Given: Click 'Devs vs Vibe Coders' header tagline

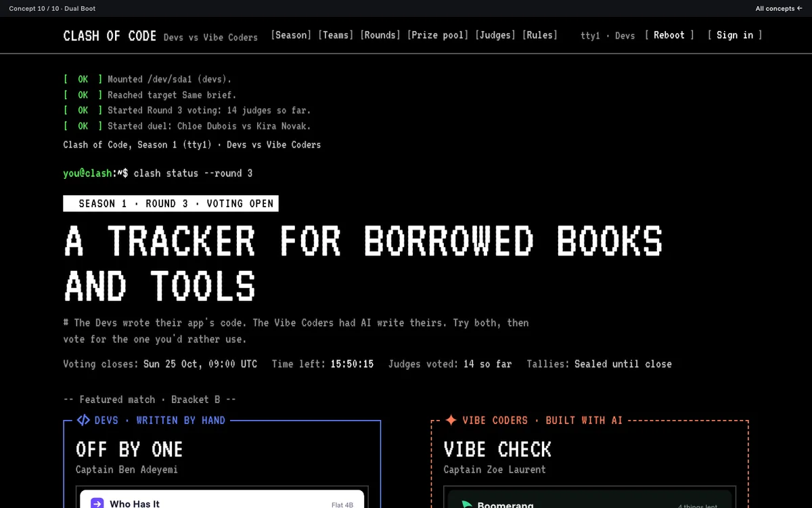Looking at the screenshot, I should [210, 37].
